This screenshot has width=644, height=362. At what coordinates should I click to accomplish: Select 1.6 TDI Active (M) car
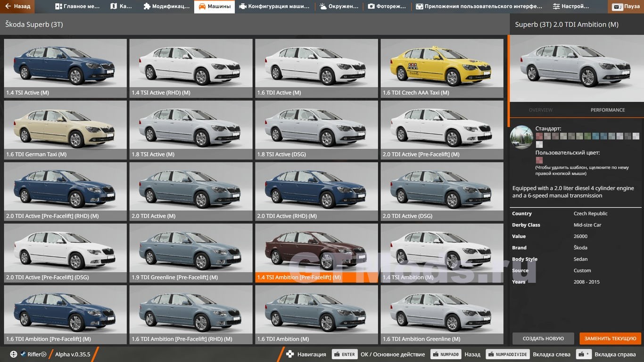316,68
